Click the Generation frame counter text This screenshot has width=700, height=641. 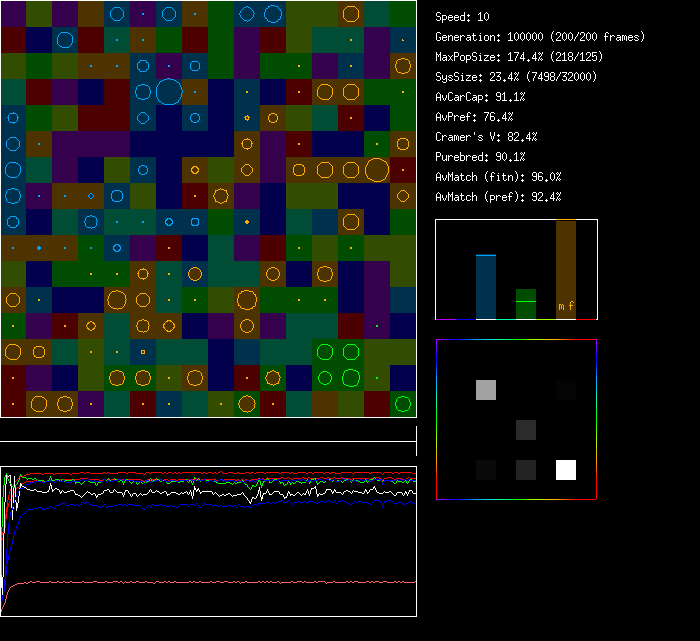pyautogui.click(x=540, y=37)
